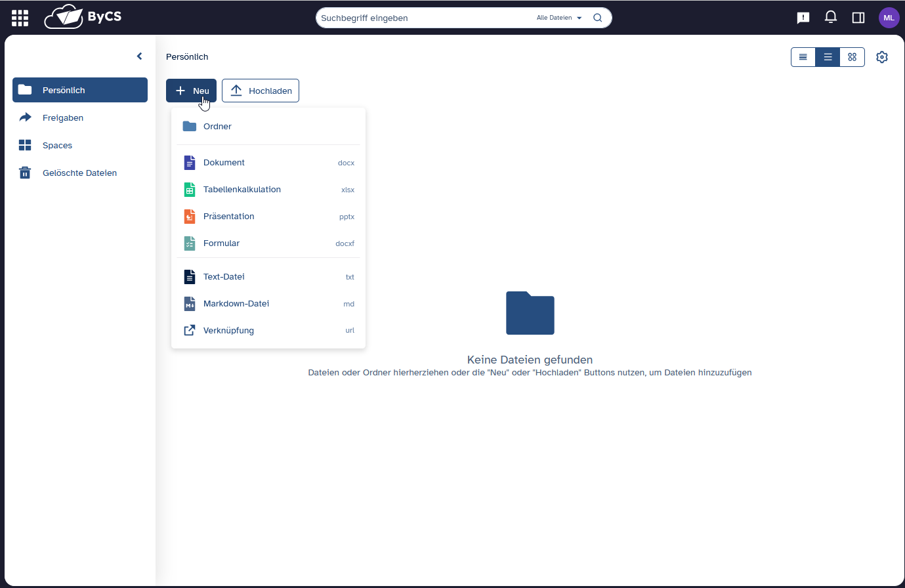Screen dimensions: 905x588
Task: Open view settings gear icon
Action: [881, 57]
